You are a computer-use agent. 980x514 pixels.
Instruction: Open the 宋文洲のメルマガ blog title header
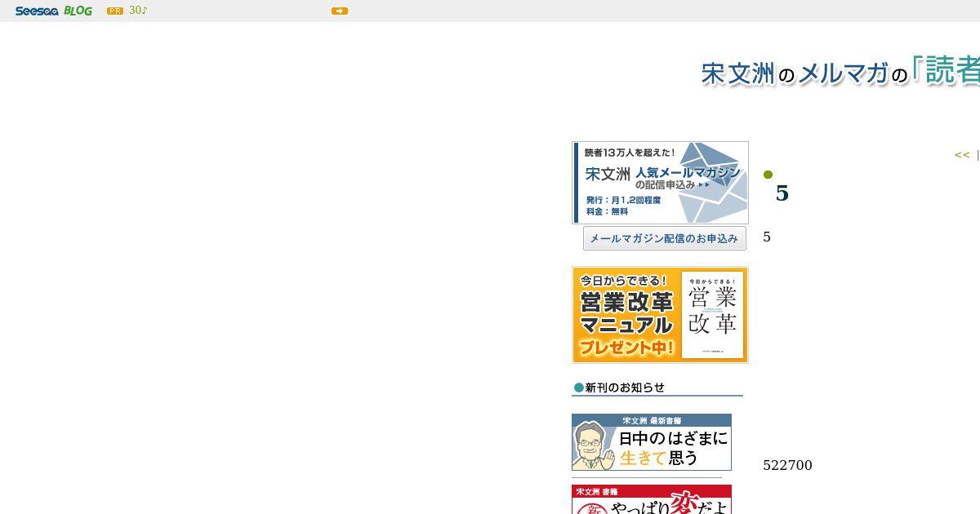(840, 73)
